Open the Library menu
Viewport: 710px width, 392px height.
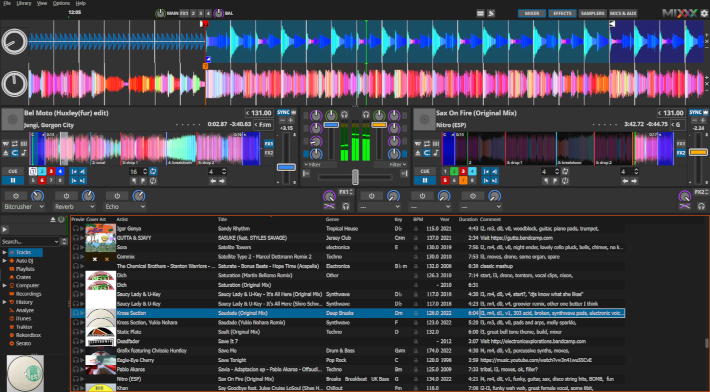pos(24,3)
